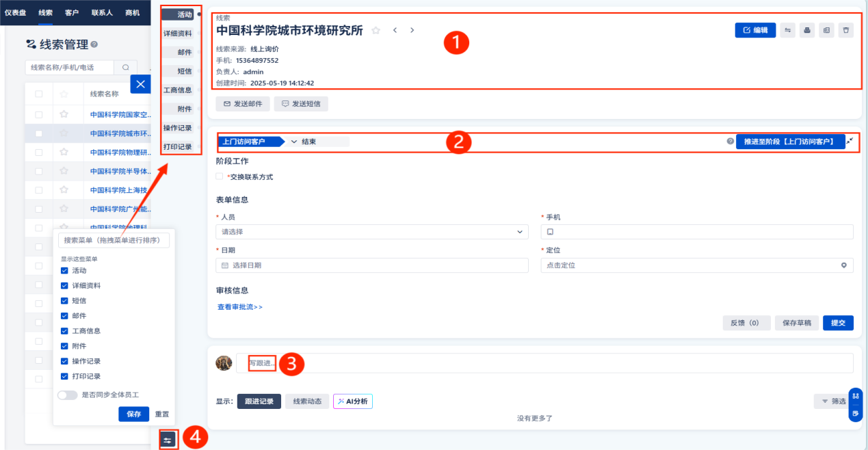Open 查看审批流>> link
The image size is (868, 450).
pos(240,307)
